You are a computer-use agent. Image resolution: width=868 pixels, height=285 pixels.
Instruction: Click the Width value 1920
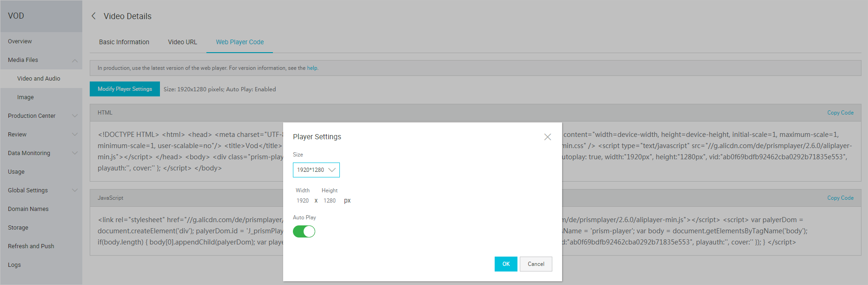coord(303,201)
